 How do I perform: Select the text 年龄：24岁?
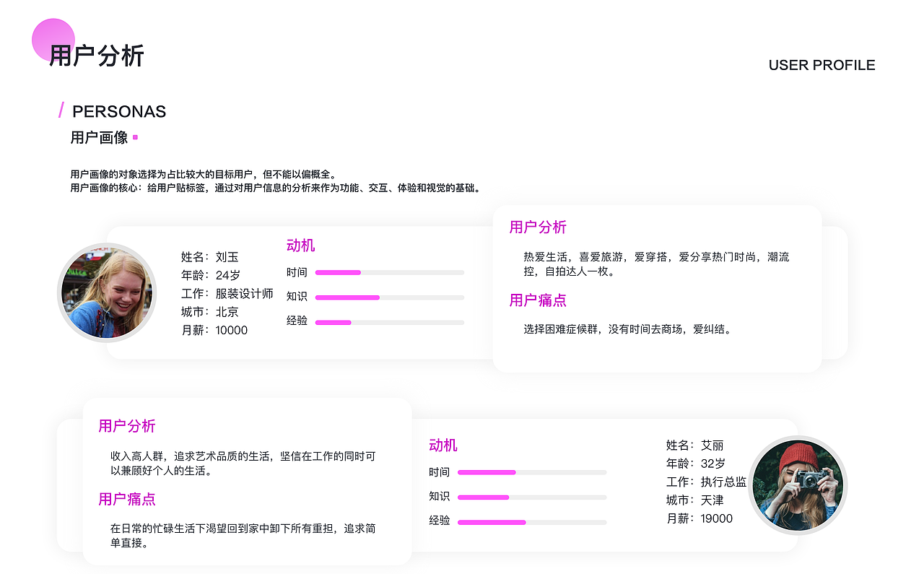click(211, 275)
